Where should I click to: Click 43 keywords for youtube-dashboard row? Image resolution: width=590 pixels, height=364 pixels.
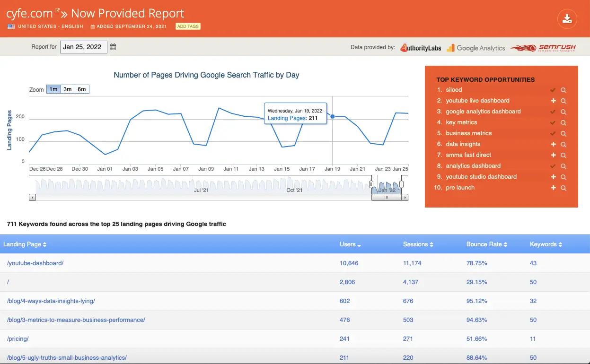pyautogui.click(x=533, y=263)
